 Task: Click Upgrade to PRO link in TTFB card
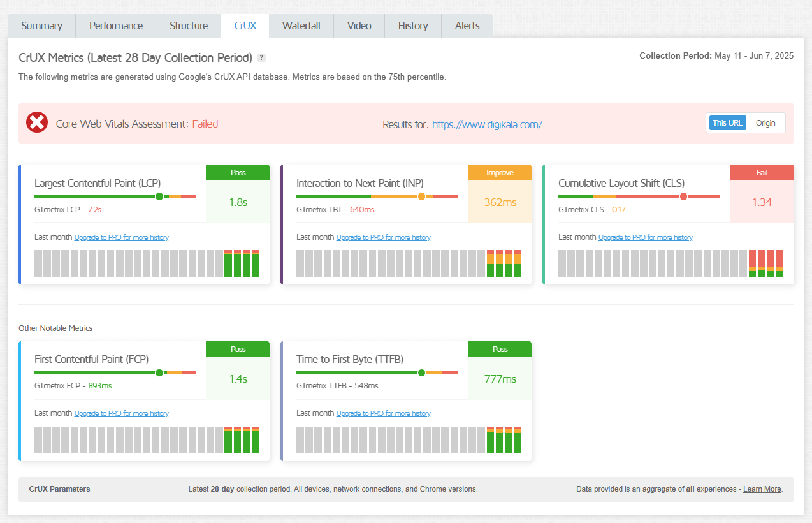point(384,413)
